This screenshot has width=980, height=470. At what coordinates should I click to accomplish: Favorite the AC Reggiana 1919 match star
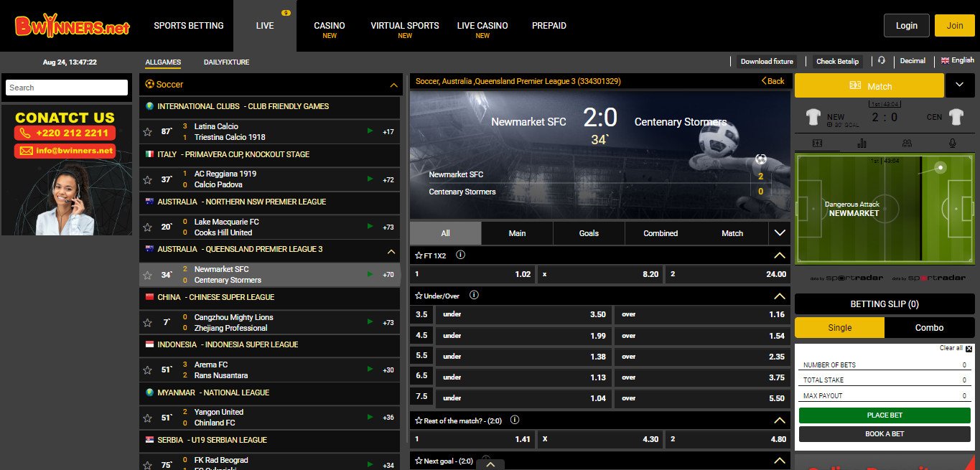[x=147, y=179]
